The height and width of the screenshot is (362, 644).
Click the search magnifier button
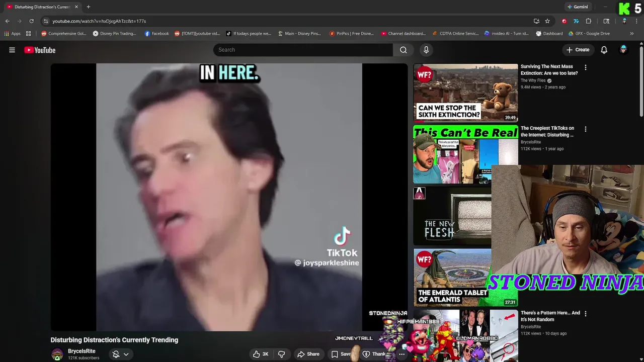404,50
